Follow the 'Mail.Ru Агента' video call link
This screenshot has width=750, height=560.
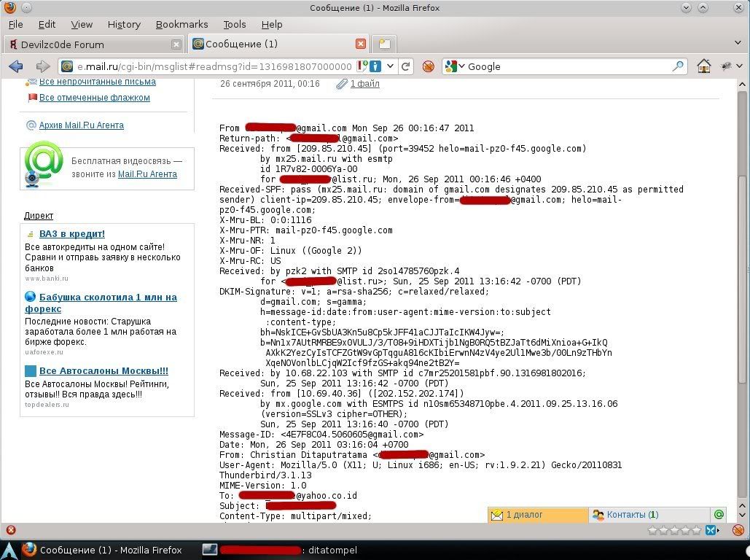(147, 174)
